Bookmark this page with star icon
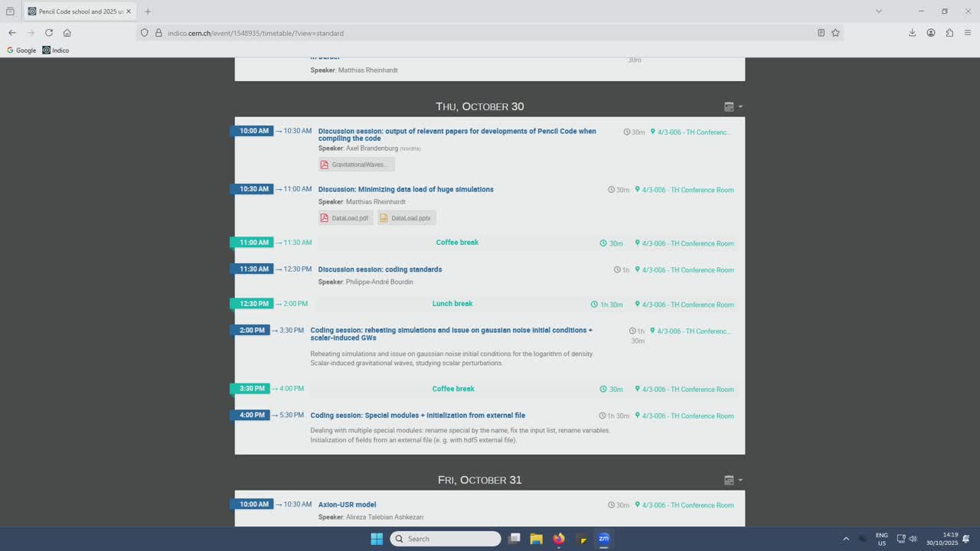The image size is (980, 551). [835, 33]
